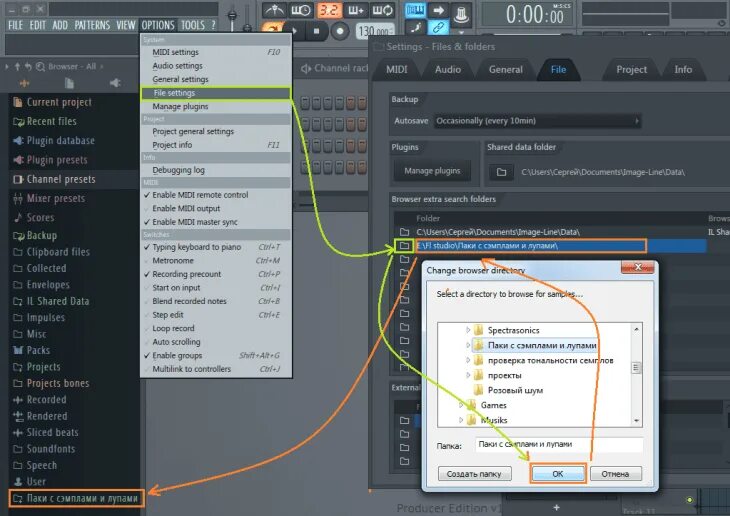Click Создать папку button

[x=474, y=474]
